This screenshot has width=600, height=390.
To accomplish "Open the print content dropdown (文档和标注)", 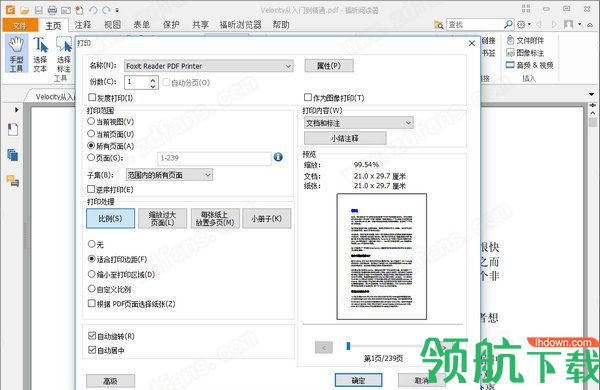I will [359, 123].
